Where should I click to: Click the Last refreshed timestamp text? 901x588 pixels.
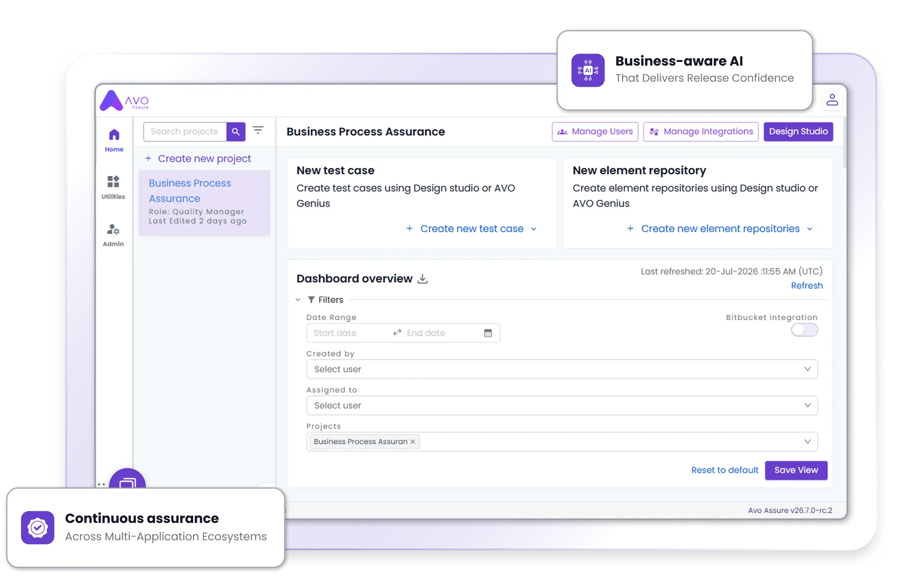(731, 271)
